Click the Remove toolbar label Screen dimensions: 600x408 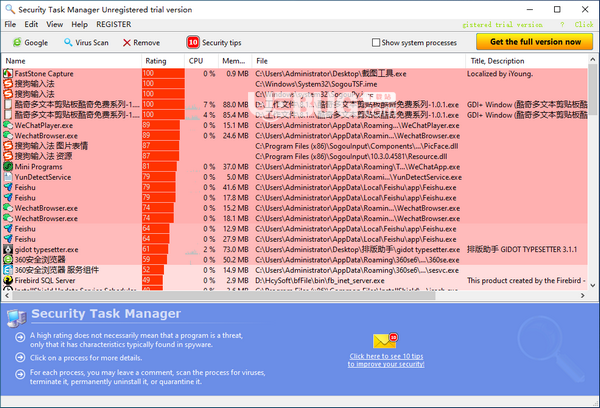tap(147, 42)
